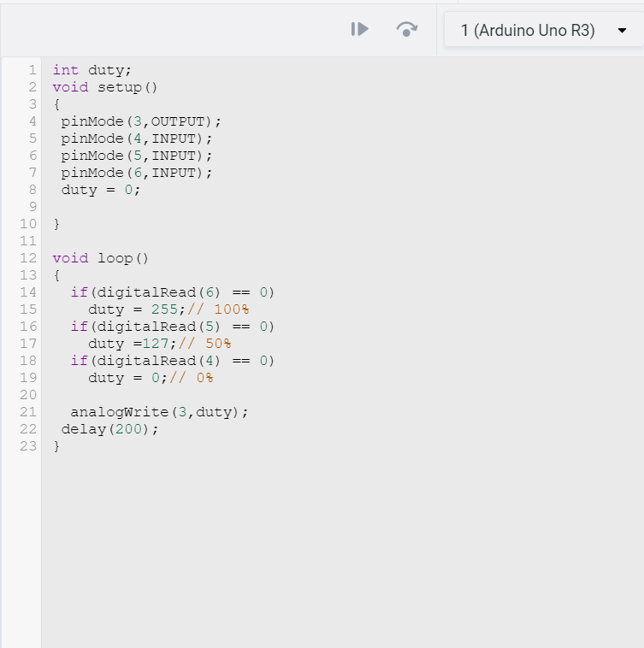Click the debugger resume/play icon

point(359,29)
